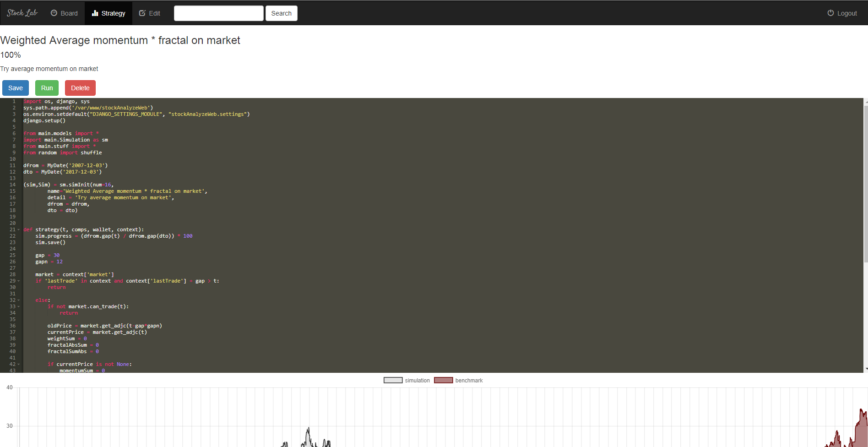
Task: Collapse the strategy function at line 21
Action: pyautogui.click(x=18, y=229)
